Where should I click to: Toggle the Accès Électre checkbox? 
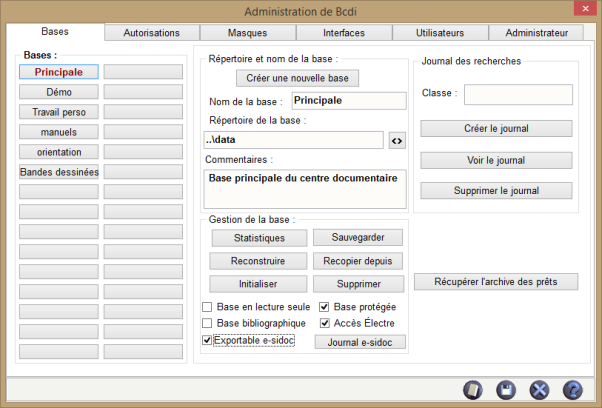[324, 324]
